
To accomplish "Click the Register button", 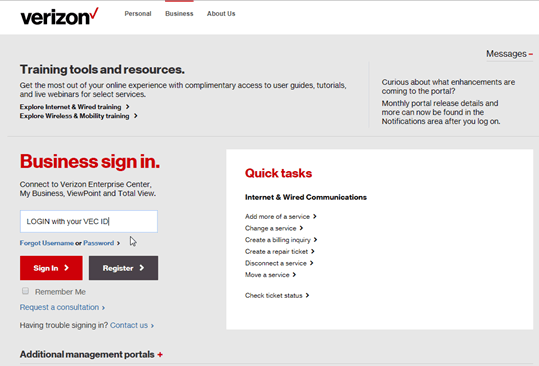I will tap(123, 268).
